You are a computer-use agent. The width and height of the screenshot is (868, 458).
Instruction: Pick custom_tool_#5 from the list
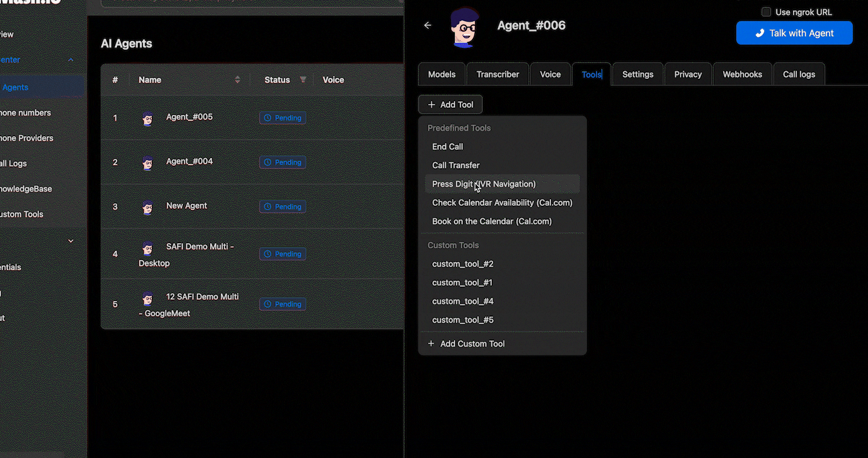pyautogui.click(x=502, y=320)
